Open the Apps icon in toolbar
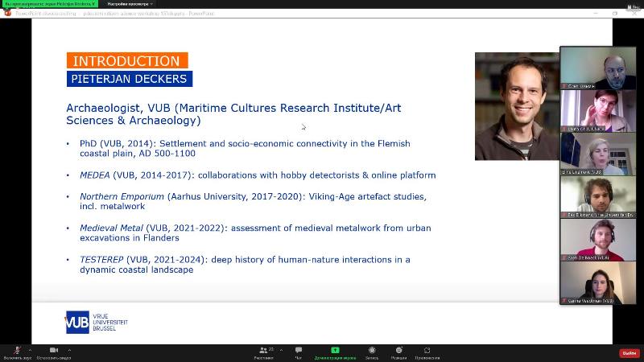 [427, 352]
